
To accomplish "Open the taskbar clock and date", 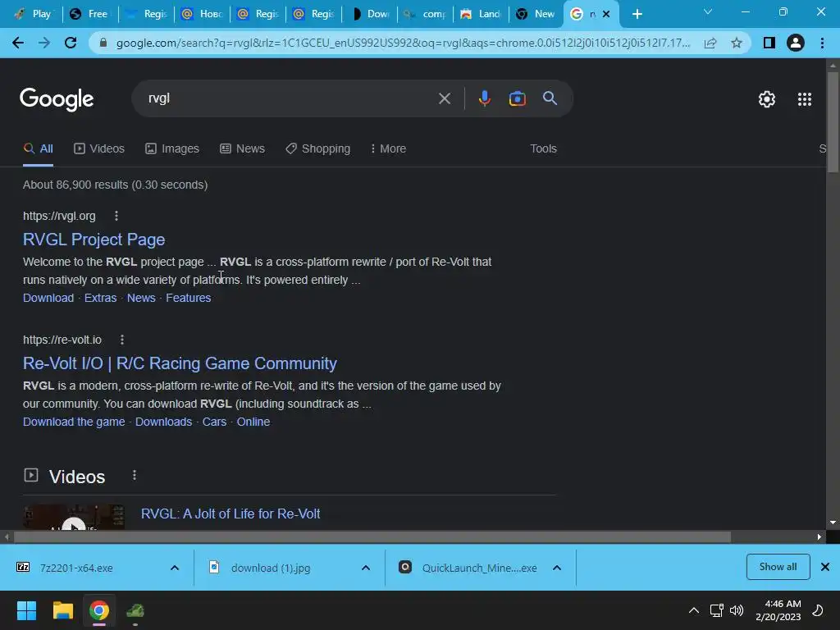I will click(778, 610).
